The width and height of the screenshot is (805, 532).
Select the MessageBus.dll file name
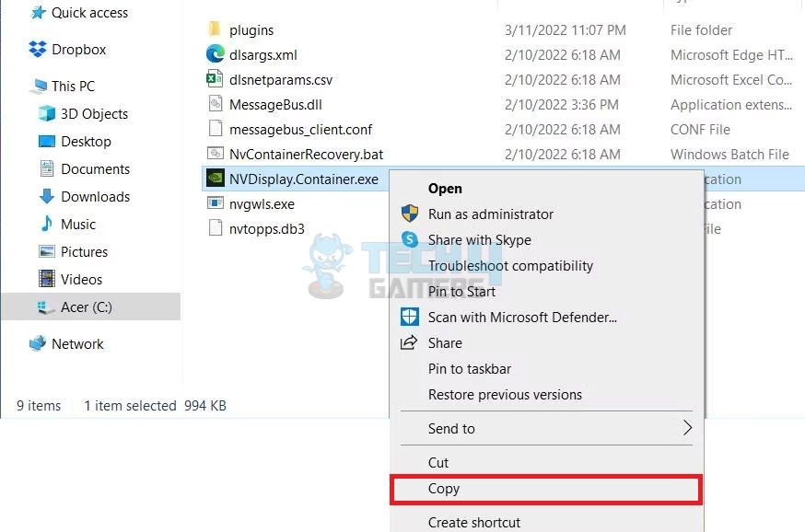click(275, 105)
